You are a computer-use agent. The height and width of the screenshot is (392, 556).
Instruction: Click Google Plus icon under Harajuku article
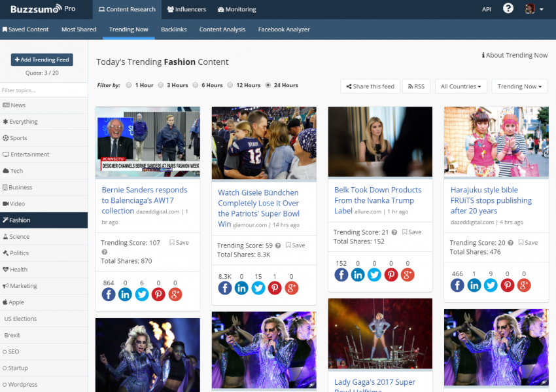524,285
